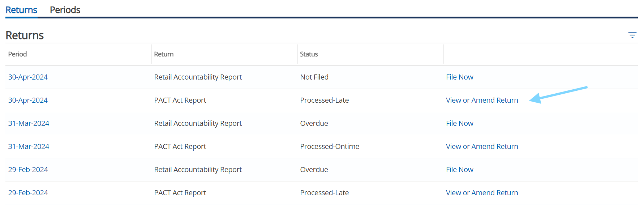
Task: File the overdue 31-Mar-2024 Retail Accountability Report
Action: tap(459, 123)
